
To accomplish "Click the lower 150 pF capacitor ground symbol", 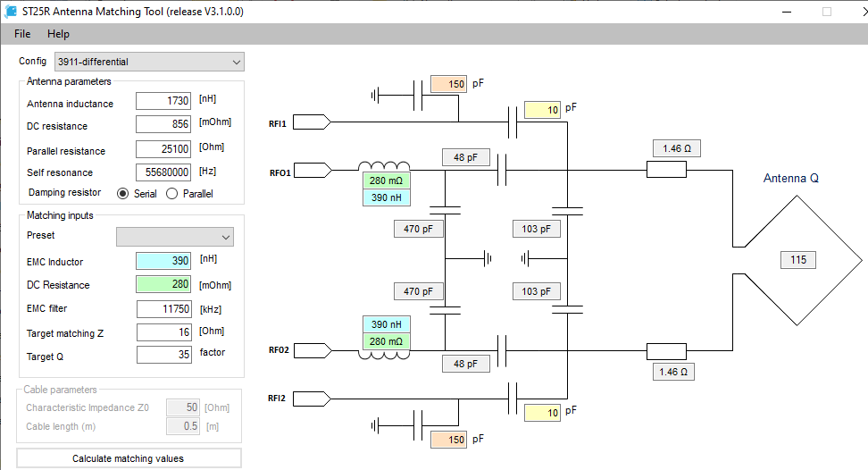I will pyautogui.click(x=375, y=425).
